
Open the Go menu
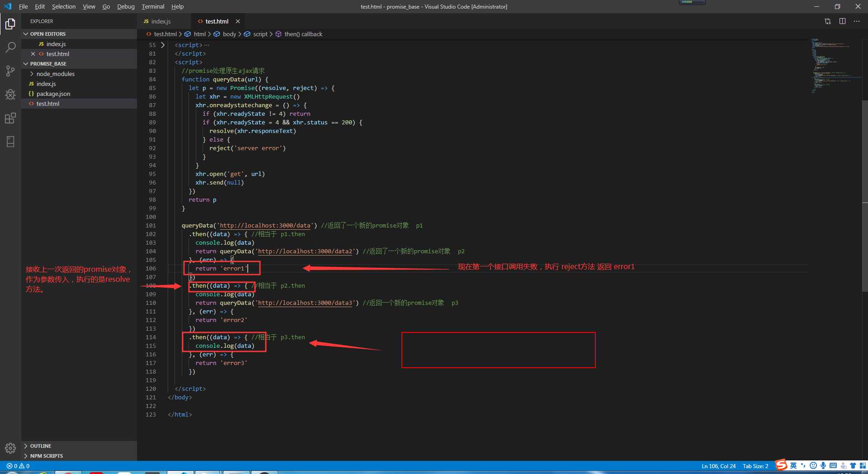[x=106, y=6]
